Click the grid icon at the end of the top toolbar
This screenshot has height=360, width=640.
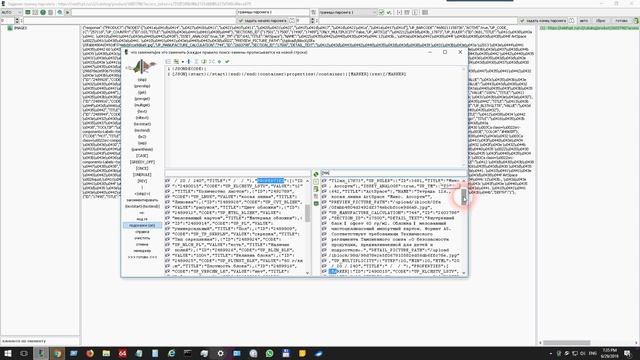click(x=425, y=12)
